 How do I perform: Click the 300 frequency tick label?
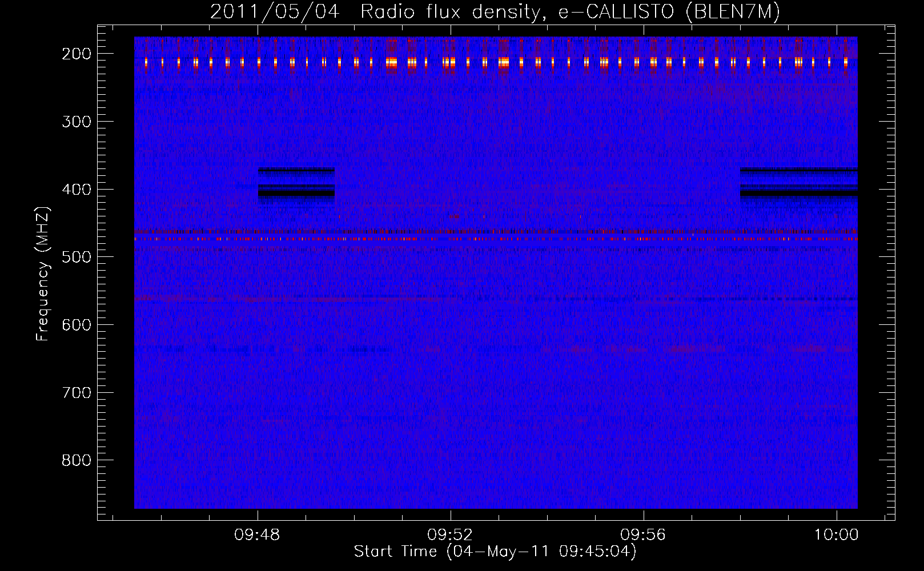point(77,122)
